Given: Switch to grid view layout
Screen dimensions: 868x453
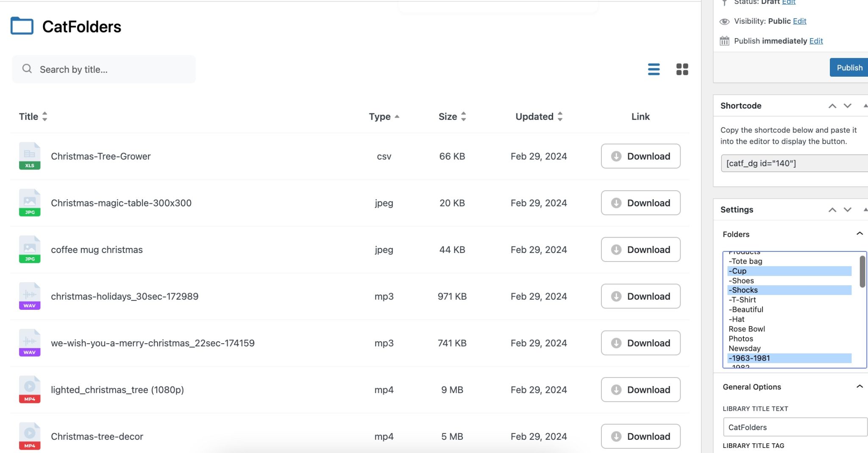Looking at the screenshot, I should click(682, 69).
